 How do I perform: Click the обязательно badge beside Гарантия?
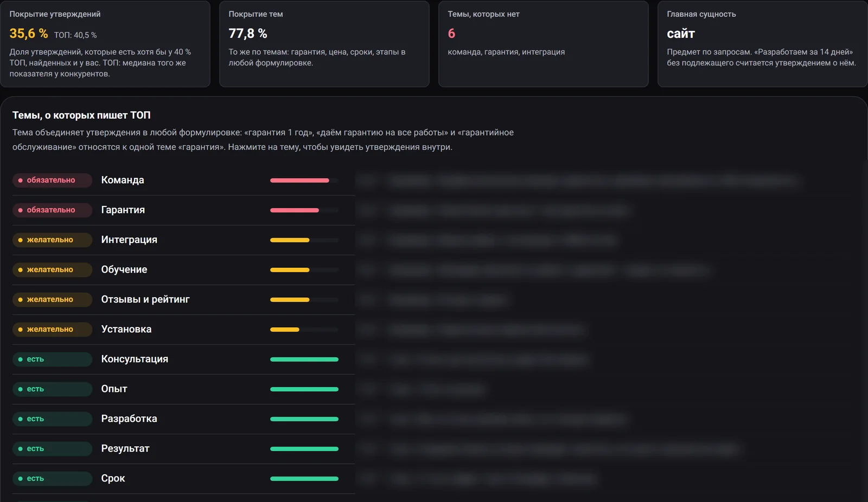pyautogui.click(x=52, y=210)
